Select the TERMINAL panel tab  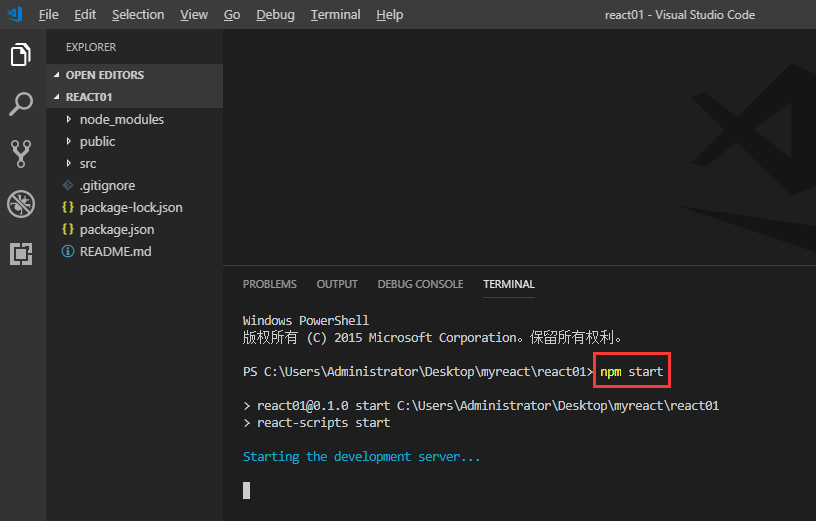click(508, 284)
